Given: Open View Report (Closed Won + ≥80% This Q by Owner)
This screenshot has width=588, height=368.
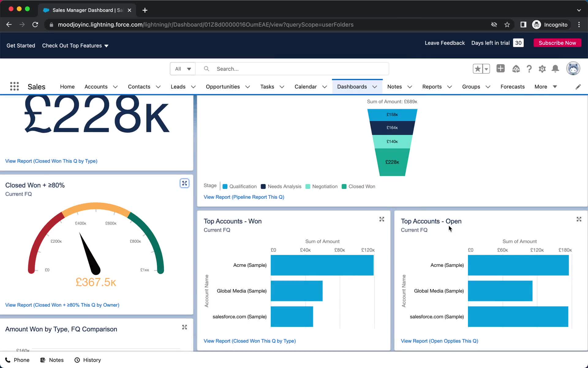Looking at the screenshot, I should [62, 305].
